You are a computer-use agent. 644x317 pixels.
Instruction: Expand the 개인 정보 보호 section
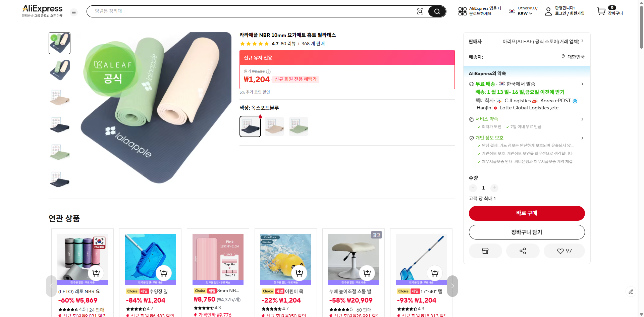(x=582, y=138)
